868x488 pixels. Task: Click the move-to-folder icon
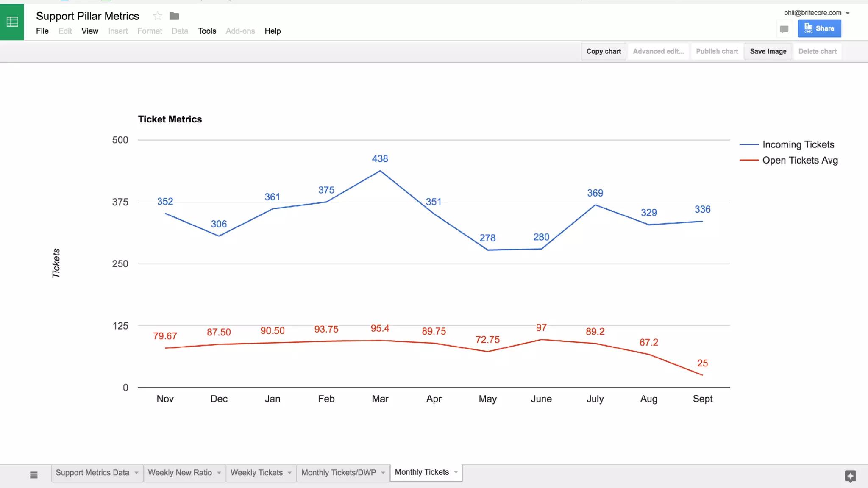point(174,16)
